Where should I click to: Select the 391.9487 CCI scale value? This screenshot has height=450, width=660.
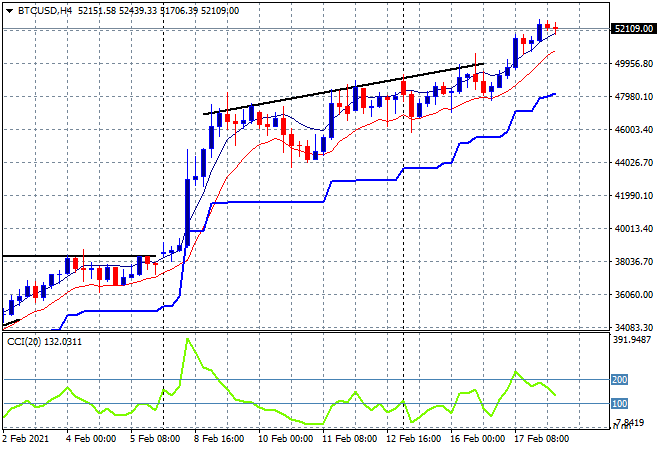[x=632, y=339]
